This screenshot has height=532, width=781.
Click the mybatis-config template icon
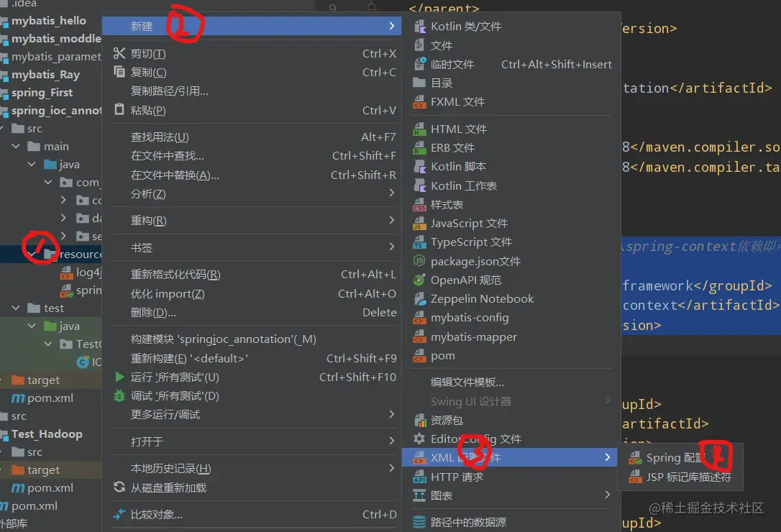420,318
